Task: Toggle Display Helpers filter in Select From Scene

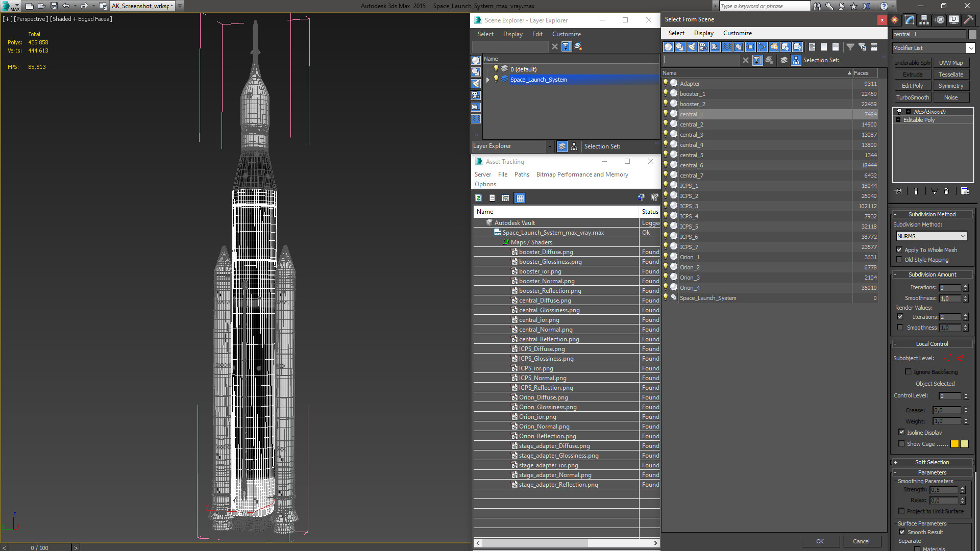Action: pos(715,47)
